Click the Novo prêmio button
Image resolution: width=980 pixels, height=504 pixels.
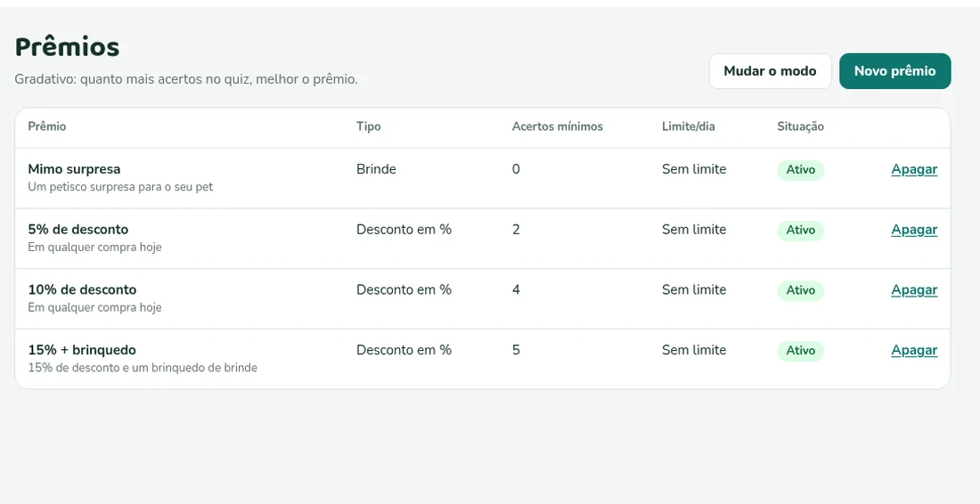895,71
